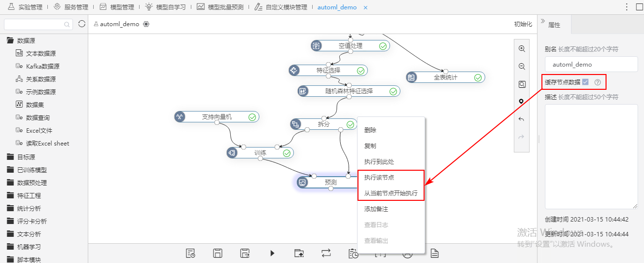Select 数据集 node in tree
The width and height of the screenshot is (644, 263).
tap(30, 105)
